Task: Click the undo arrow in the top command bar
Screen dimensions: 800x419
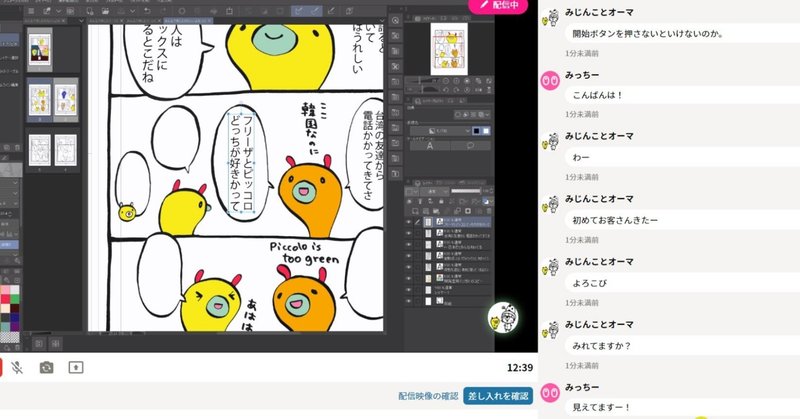Action: [x=147, y=11]
